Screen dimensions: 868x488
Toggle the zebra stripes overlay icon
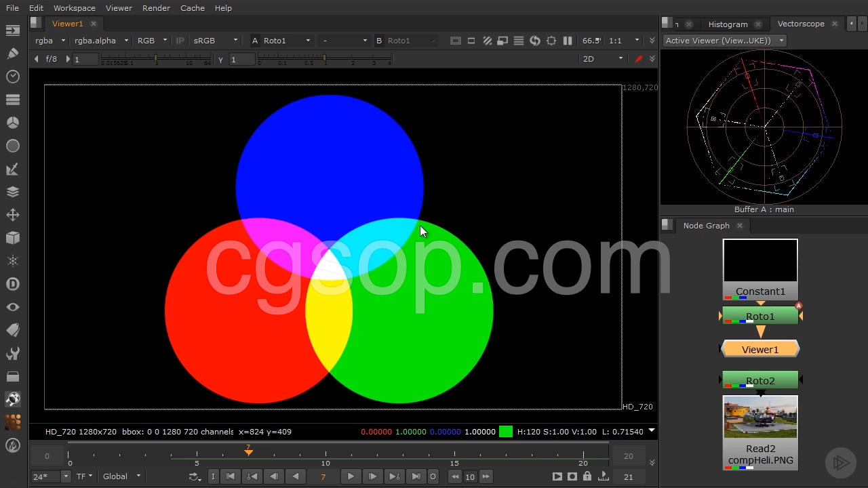pos(487,41)
